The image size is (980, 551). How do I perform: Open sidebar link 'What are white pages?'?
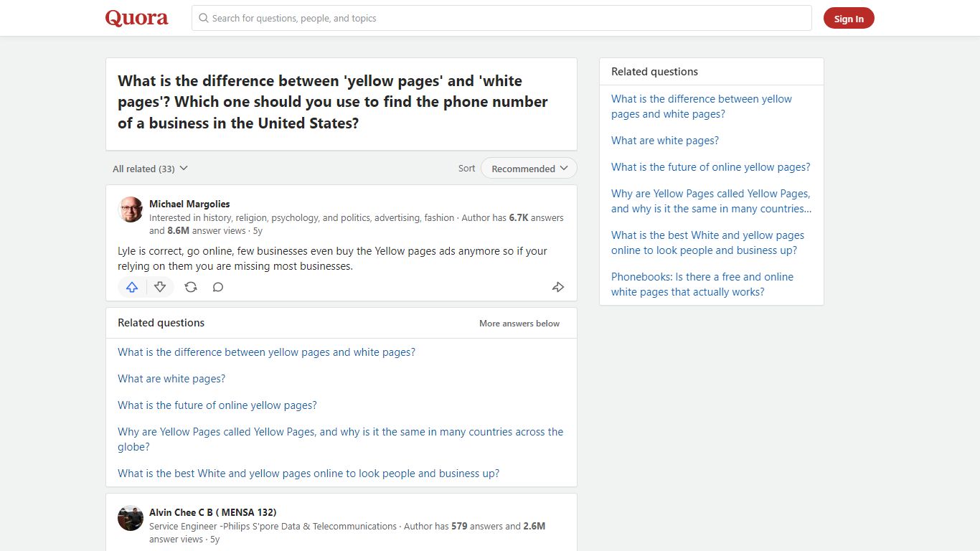(665, 141)
